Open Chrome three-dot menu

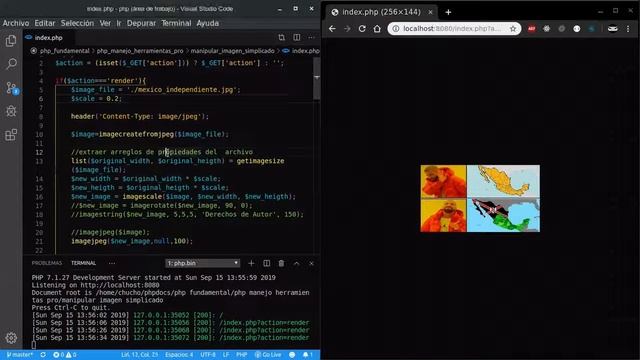628,29
